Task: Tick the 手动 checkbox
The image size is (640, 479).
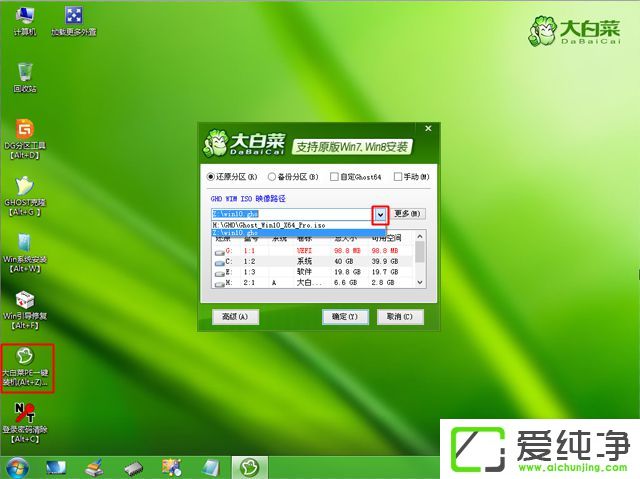Action: click(398, 176)
